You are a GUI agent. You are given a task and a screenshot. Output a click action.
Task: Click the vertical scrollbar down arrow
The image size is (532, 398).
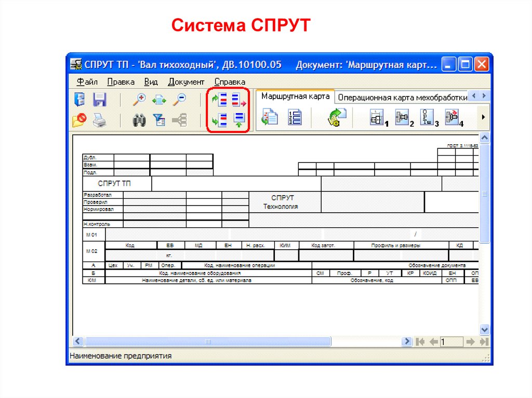(485, 330)
